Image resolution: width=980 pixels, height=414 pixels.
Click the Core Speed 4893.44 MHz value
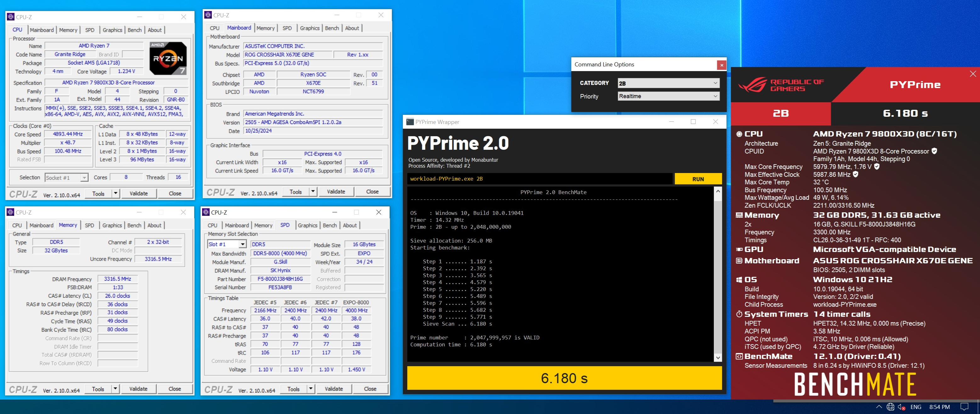point(68,134)
